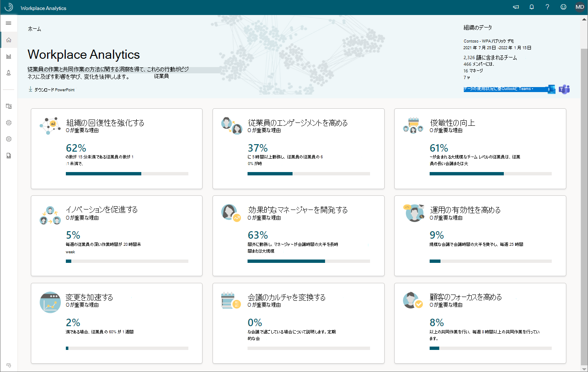
Task: Open the data sources icon in sidebar
Action: [9, 106]
